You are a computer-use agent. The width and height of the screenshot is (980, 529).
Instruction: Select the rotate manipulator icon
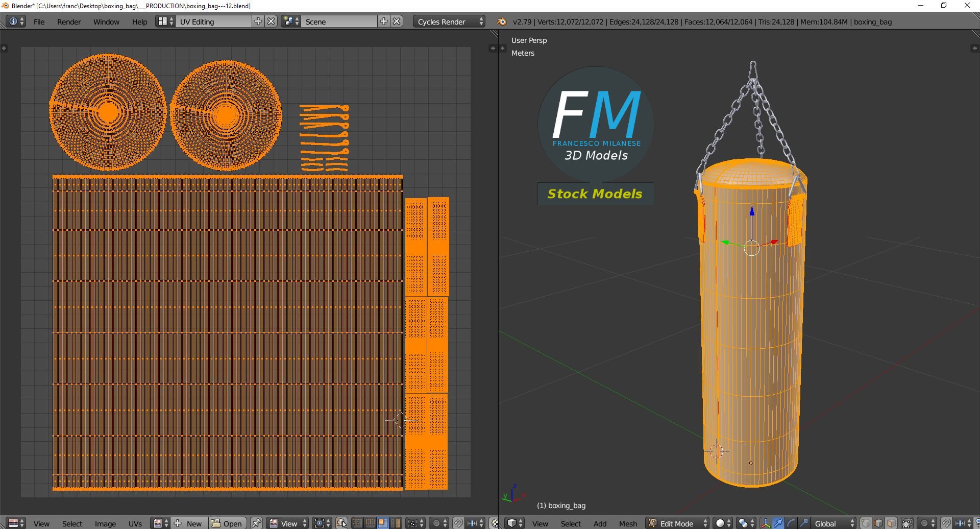coord(791,523)
